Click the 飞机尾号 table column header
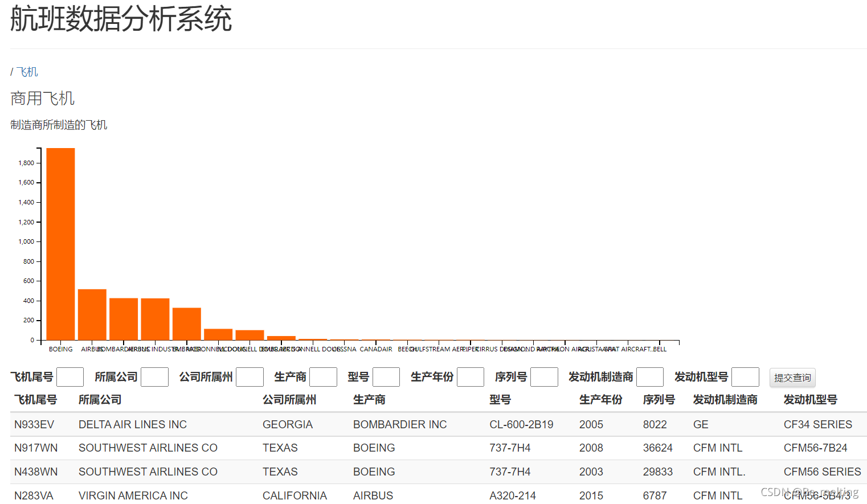The width and height of the screenshot is (867, 504). 35,400
